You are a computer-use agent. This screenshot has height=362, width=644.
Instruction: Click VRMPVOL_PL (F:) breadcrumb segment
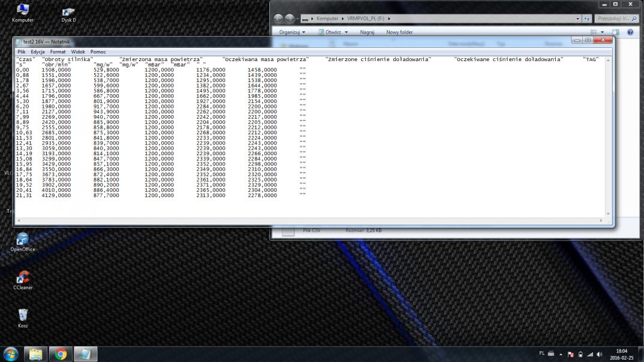pos(366,19)
